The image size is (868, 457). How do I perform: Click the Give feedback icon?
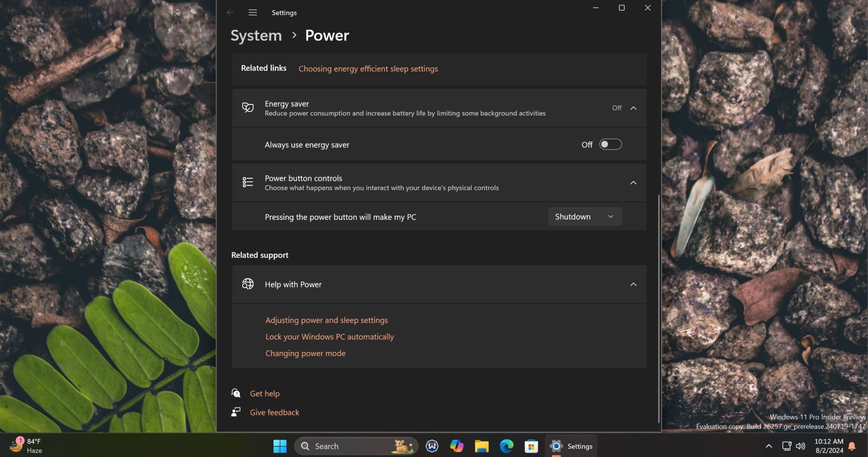point(236,412)
